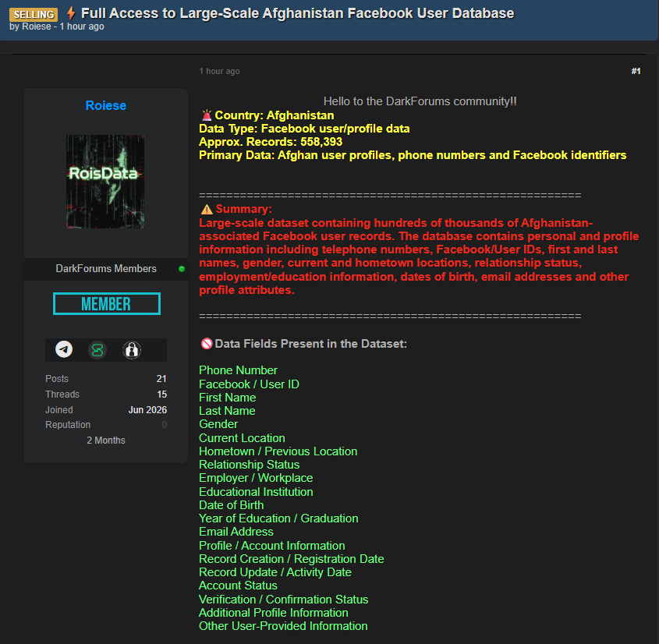Click the 'Date of Birth' entry
659x644 pixels.
click(231, 505)
